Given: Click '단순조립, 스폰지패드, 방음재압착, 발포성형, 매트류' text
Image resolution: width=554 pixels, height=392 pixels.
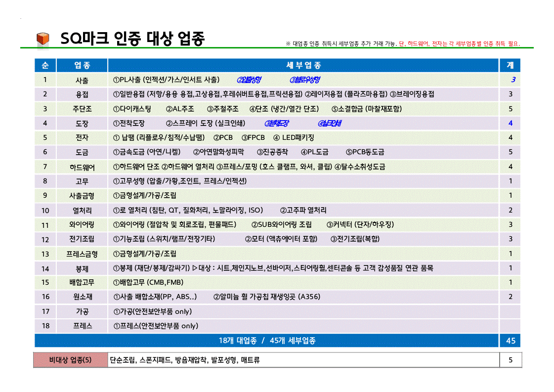Looking at the screenshot, I should (x=185, y=360).
